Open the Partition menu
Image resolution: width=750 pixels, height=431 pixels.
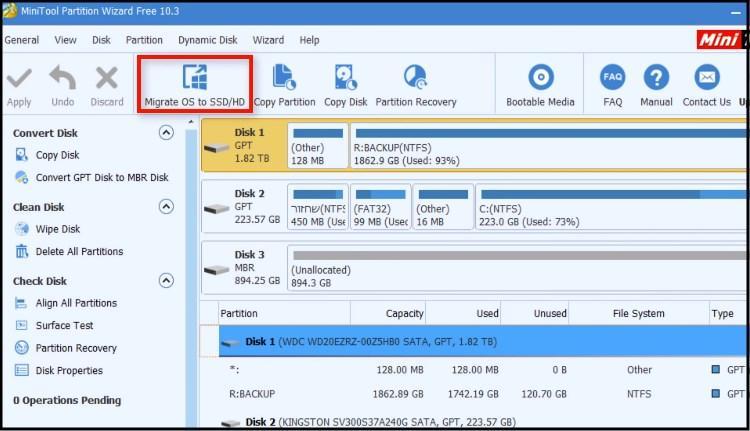coord(144,40)
